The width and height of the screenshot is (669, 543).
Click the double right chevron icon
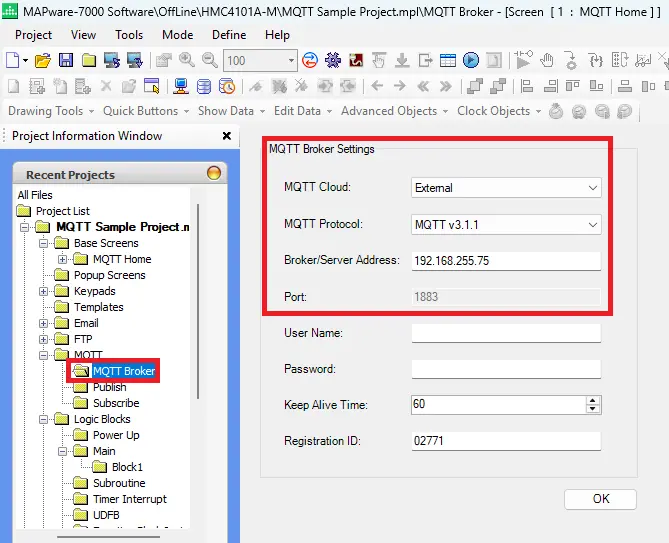(x=445, y=87)
